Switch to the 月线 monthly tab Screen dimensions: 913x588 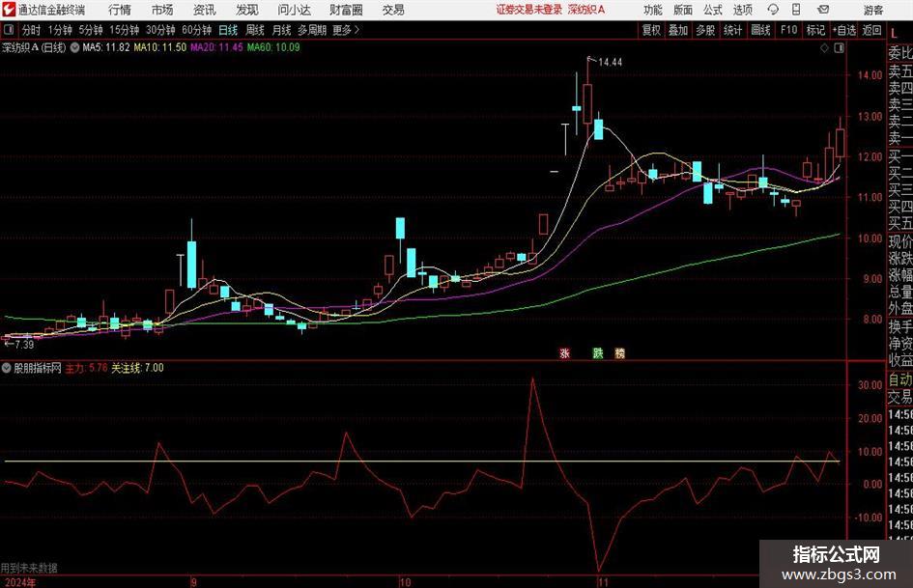click(x=281, y=30)
